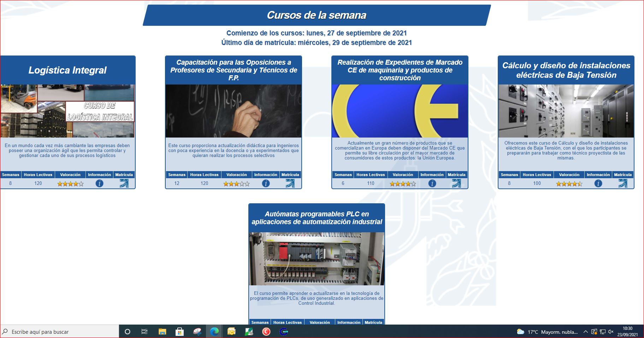Click Semanas value 6 in Marcado CE card
The height and width of the screenshot is (338, 644).
343,183
